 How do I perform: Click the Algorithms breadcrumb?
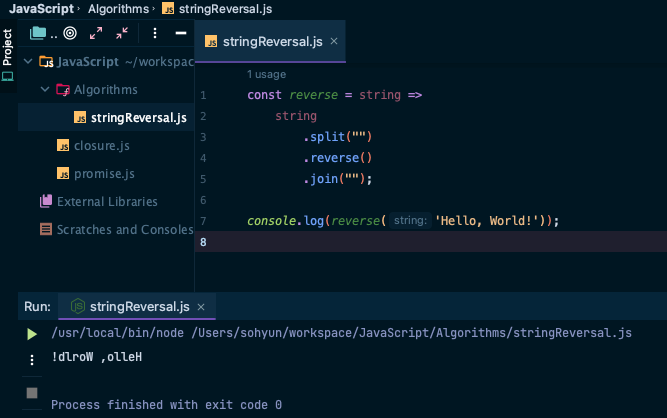click(x=118, y=9)
